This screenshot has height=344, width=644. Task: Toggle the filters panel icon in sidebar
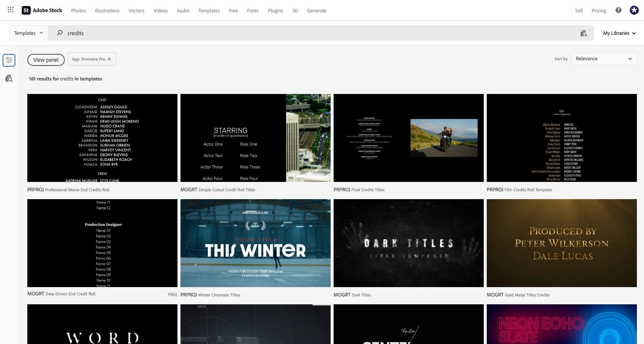click(9, 60)
